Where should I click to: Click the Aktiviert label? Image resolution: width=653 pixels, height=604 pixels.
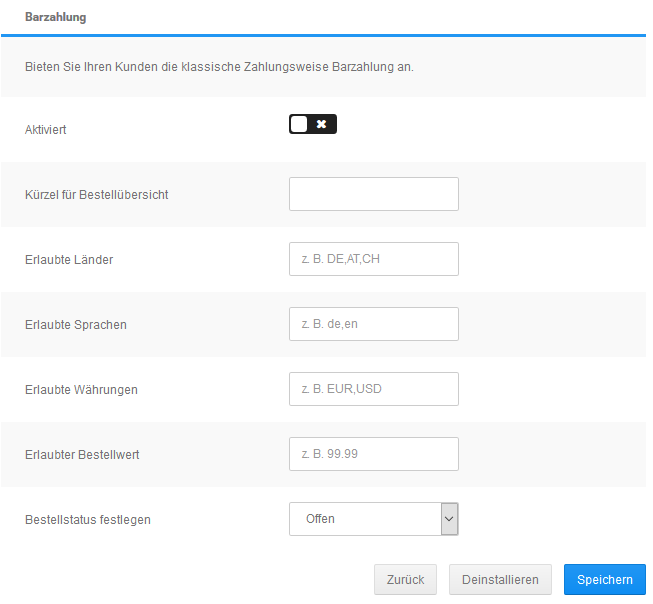pos(45,130)
